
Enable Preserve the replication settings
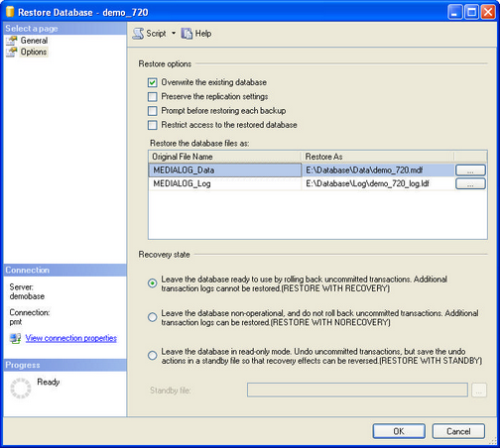click(153, 96)
